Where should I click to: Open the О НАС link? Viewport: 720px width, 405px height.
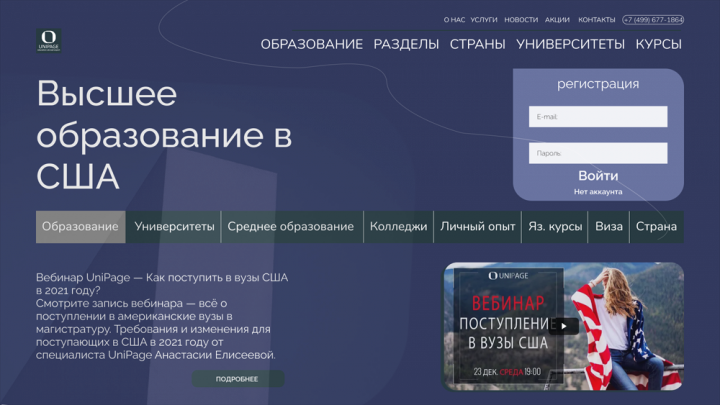point(454,20)
